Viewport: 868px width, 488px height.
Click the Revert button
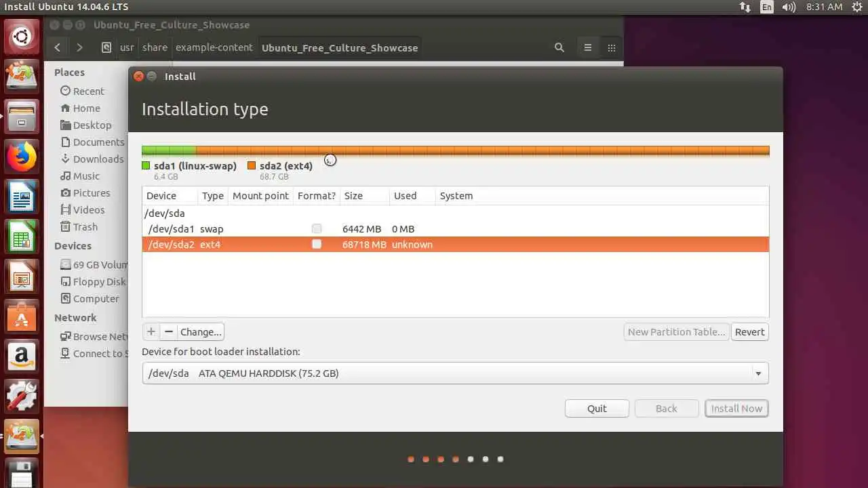point(749,331)
